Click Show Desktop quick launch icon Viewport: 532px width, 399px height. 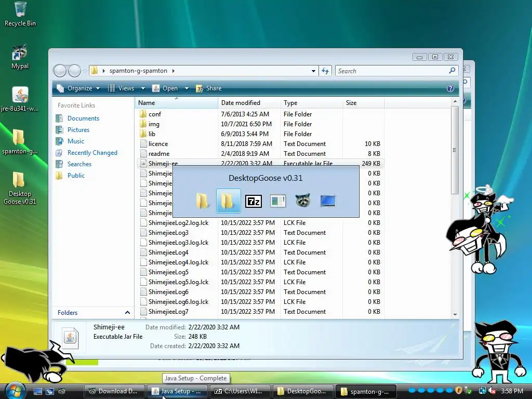pyautogui.click(x=37, y=391)
